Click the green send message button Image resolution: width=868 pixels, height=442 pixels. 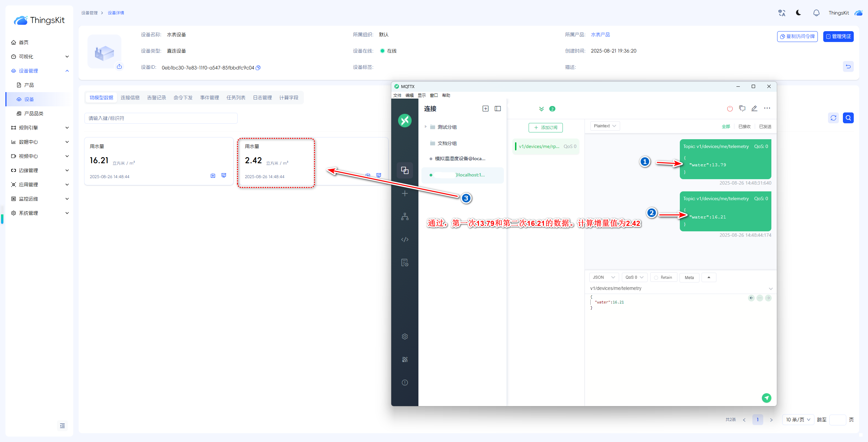tap(766, 398)
